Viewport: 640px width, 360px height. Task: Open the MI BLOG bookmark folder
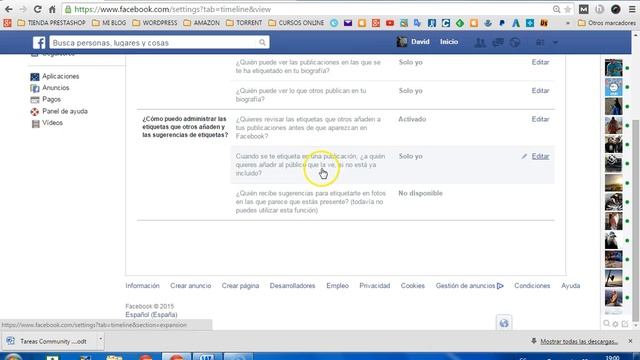[109, 23]
